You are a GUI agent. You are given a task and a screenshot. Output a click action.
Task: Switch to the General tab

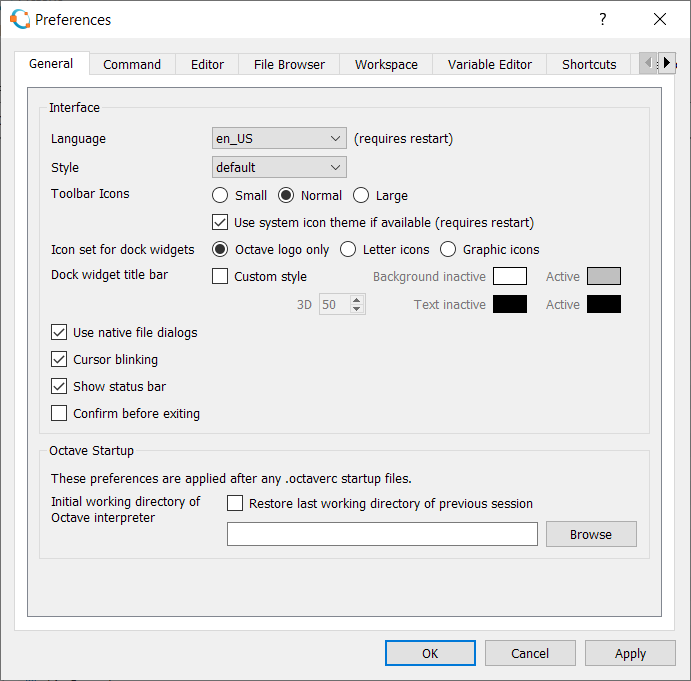[51, 64]
